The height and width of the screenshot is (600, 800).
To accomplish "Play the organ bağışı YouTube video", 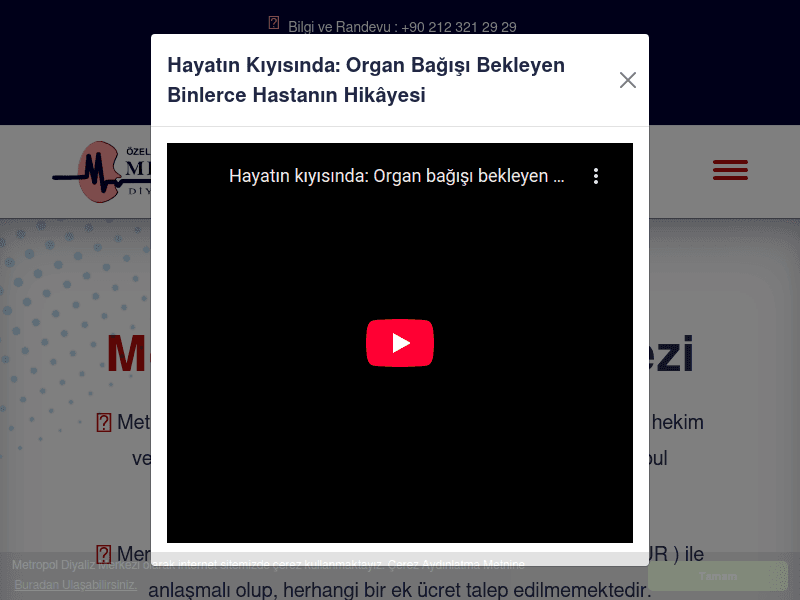I will pos(400,342).
